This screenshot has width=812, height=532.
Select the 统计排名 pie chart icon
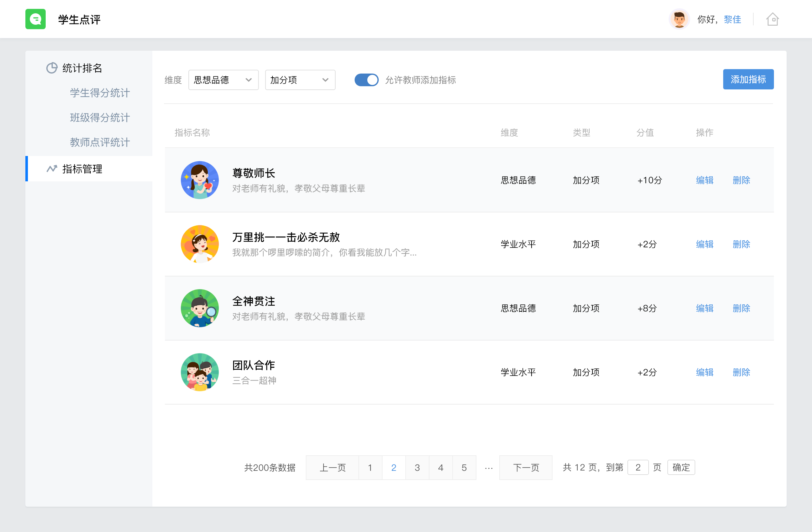[51, 68]
